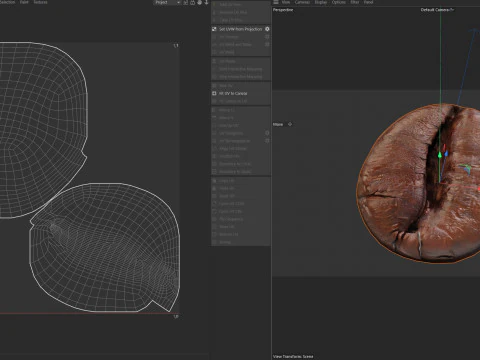Click the Cycle UV CCW command

click(231, 203)
